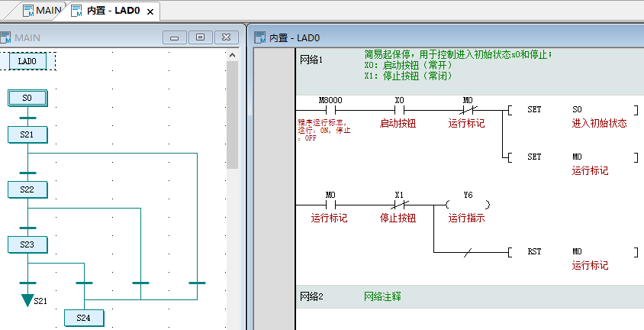Select step S22 block
This screenshot has width=644, height=330.
point(27,189)
